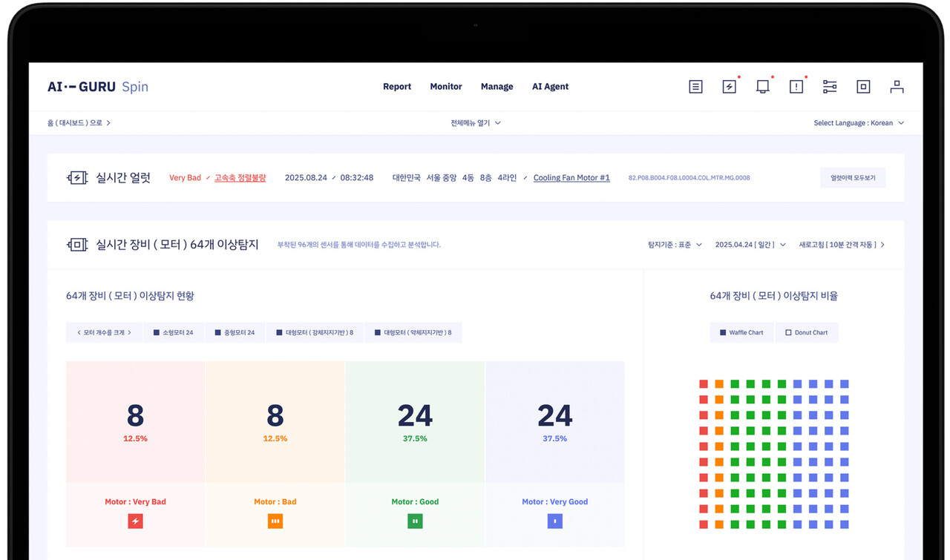Viewport: 950px width, 560px height.
Task: Open the document list icon in header
Action: 695,87
